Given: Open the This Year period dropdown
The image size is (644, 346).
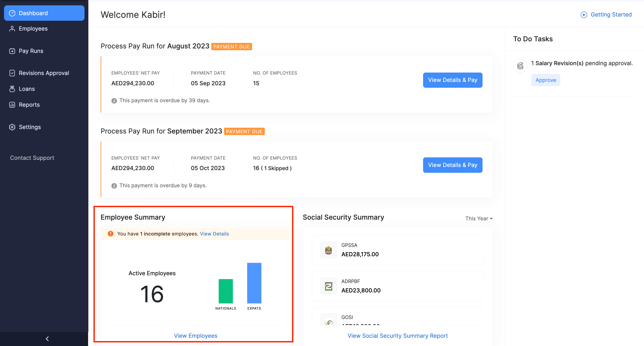Looking at the screenshot, I should (x=479, y=219).
